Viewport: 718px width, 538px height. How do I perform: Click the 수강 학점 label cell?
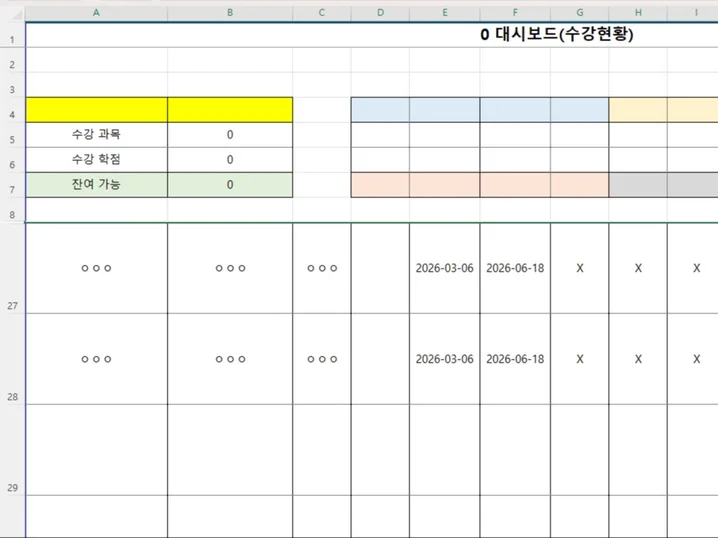pyautogui.click(x=96, y=160)
